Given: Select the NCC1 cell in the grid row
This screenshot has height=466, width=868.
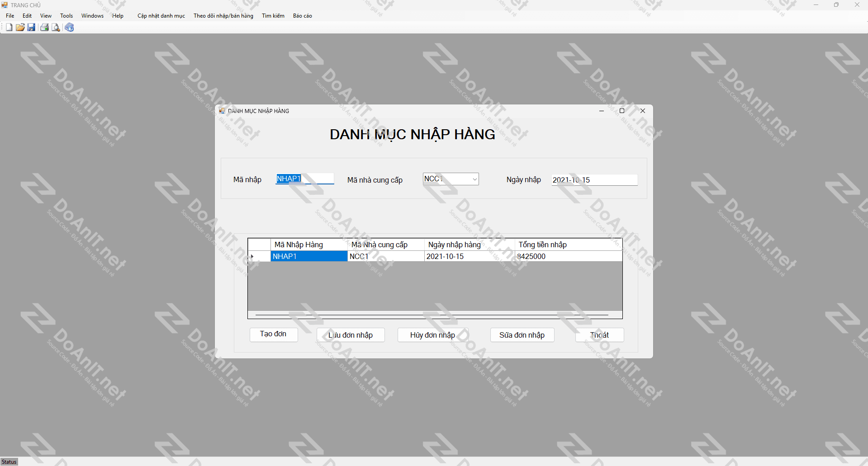Looking at the screenshot, I should coord(386,256).
